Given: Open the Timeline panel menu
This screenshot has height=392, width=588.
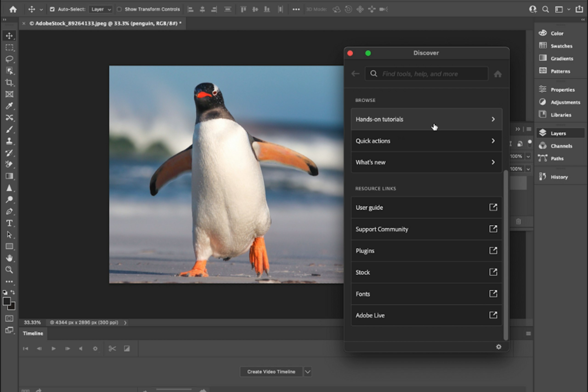Looking at the screenshot, I should pyautogui.click(x=528, y=333).
